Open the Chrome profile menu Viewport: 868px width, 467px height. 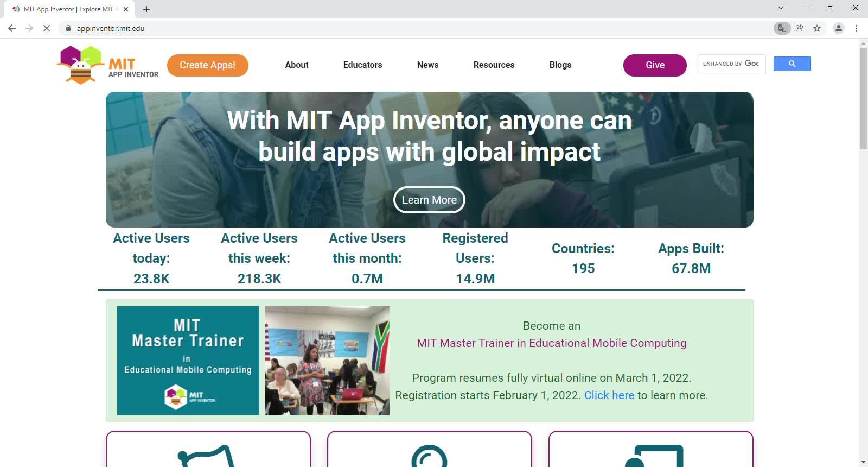click(839, 28)
